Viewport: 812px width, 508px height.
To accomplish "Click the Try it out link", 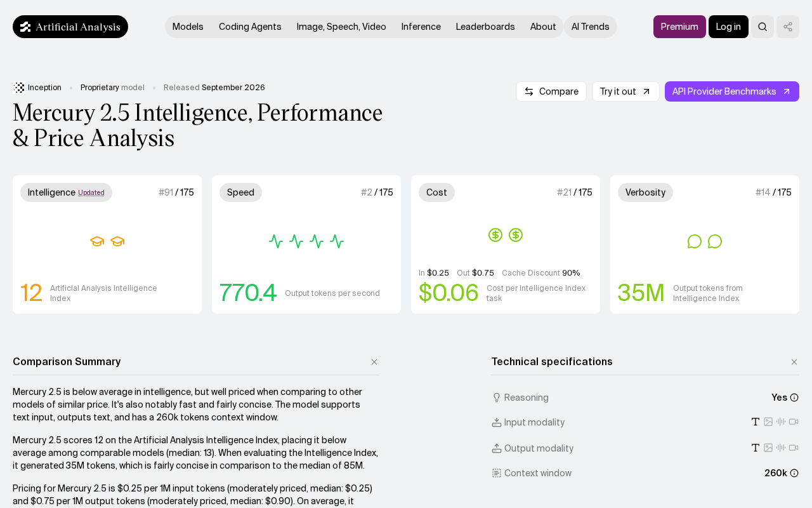I will pos(625,91).
